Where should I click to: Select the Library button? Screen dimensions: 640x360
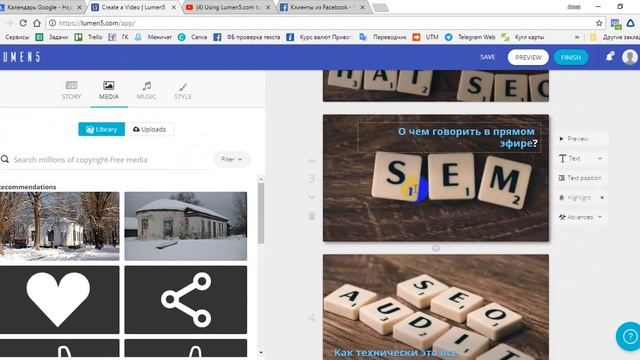[102, 129]
